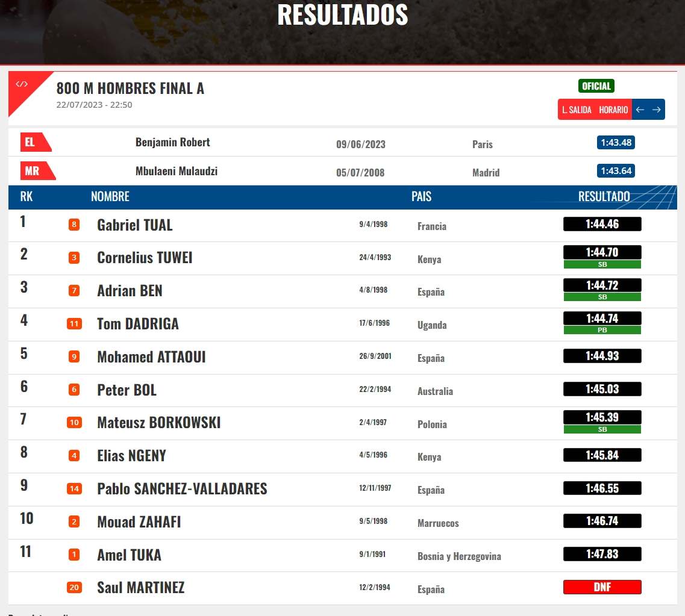Viewport: 685px width, 616px height.
Task: Click Benjamin Robert's 1:43.48 record time
Action: click(x=616, y=143)
